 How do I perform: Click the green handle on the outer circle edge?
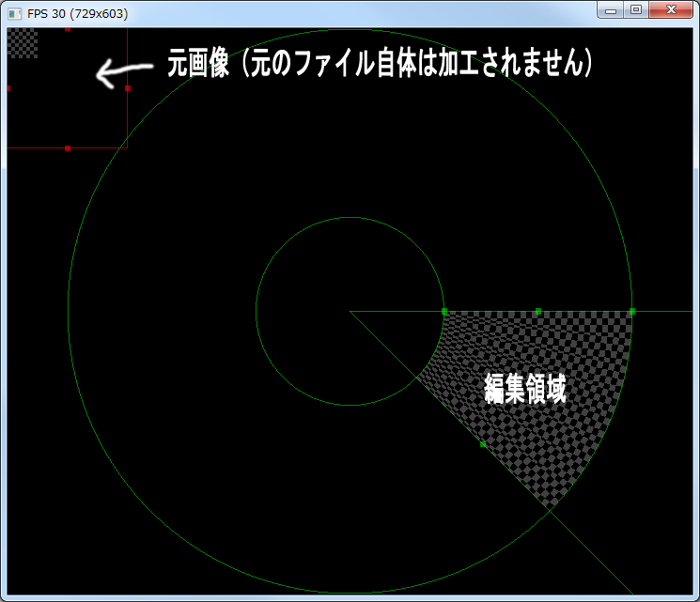click(631, 311)
